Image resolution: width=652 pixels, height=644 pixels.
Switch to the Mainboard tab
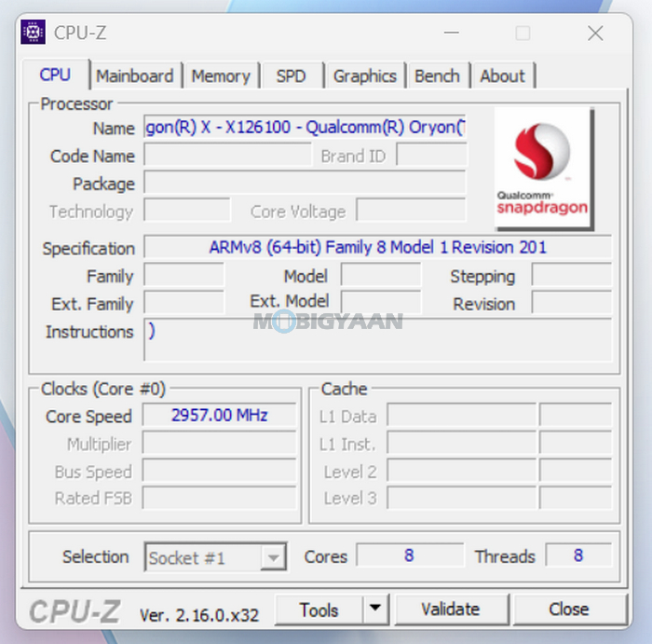[x=135, y=76]
